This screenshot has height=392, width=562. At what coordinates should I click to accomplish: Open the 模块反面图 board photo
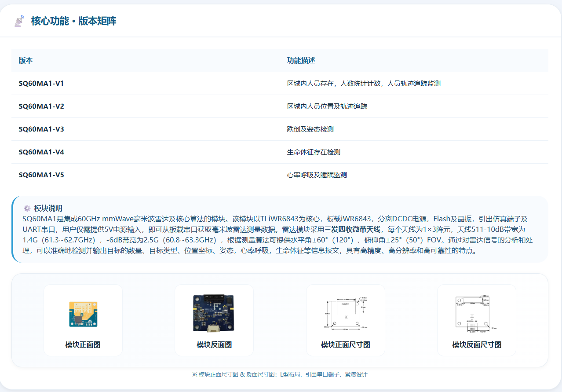tap(214, 313)
